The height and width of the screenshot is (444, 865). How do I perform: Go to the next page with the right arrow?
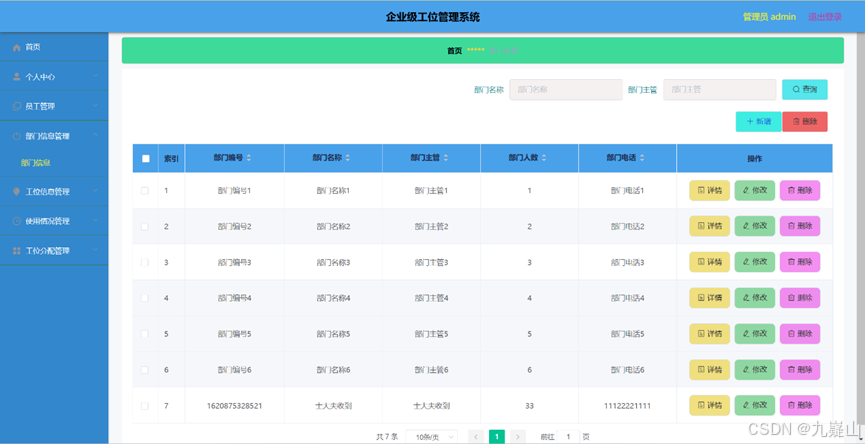pos(517,437)
